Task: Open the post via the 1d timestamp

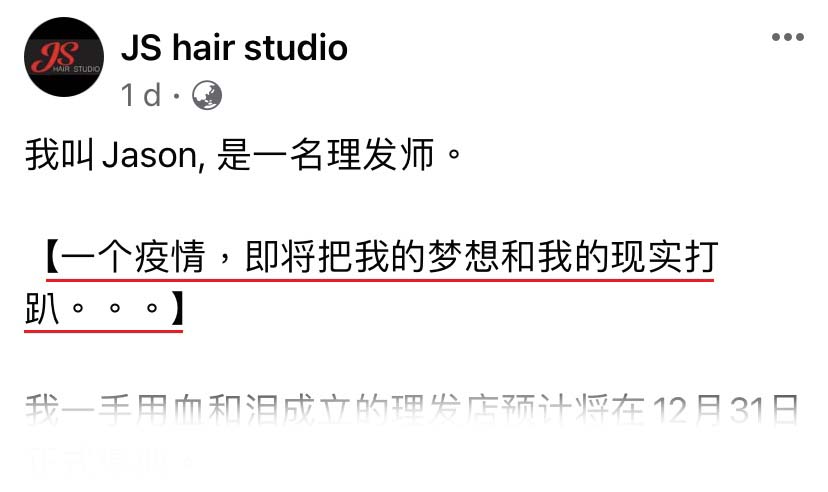Action: coord(140,96)
